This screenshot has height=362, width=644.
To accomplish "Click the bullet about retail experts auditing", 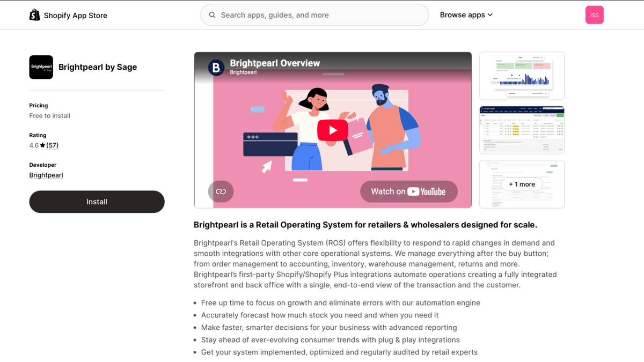I will pos(339,352).
